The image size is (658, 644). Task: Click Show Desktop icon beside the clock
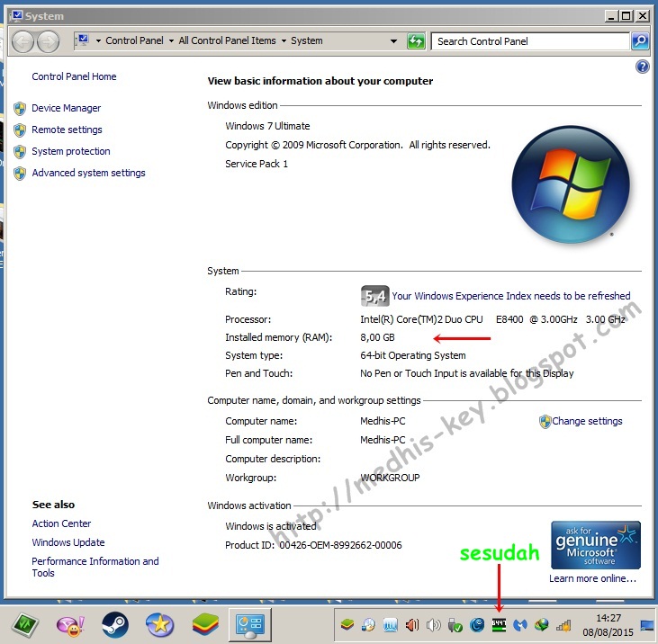point(647,625)
